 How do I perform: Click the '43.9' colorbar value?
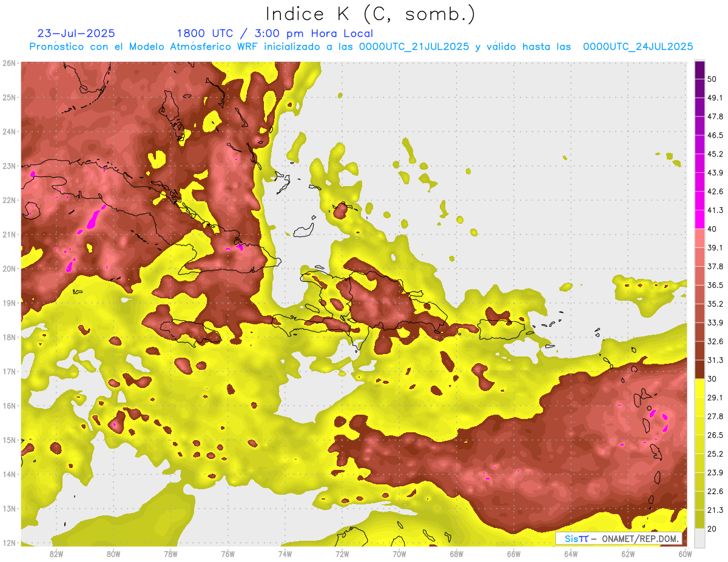[x=715, y=173]
